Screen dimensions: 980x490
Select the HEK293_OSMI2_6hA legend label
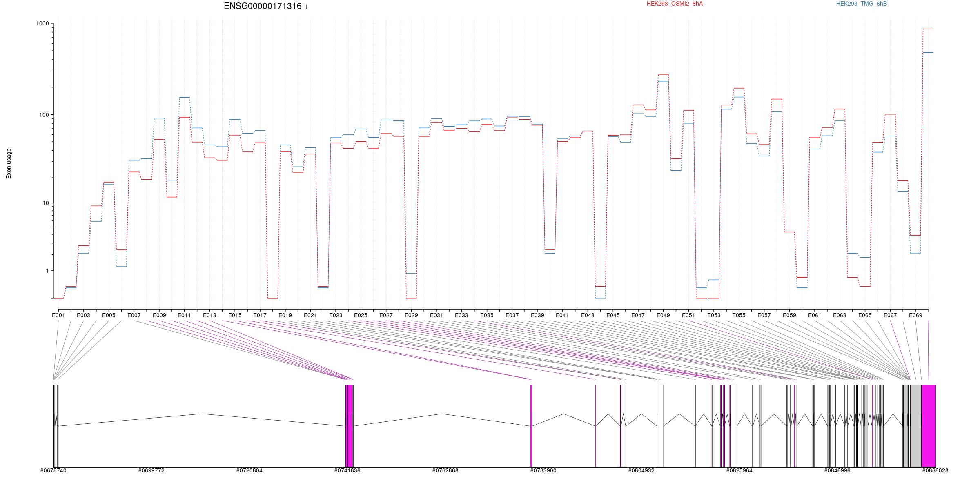pos(675,4)
